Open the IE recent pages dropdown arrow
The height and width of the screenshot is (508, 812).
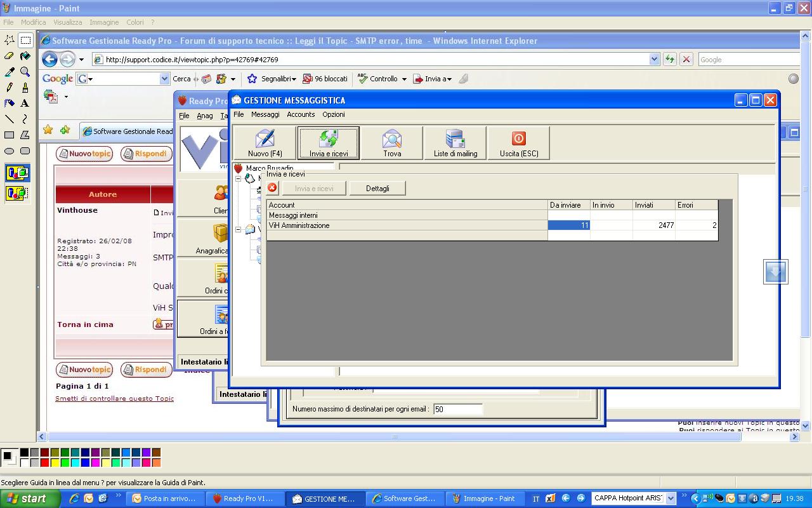pos(81,60)
